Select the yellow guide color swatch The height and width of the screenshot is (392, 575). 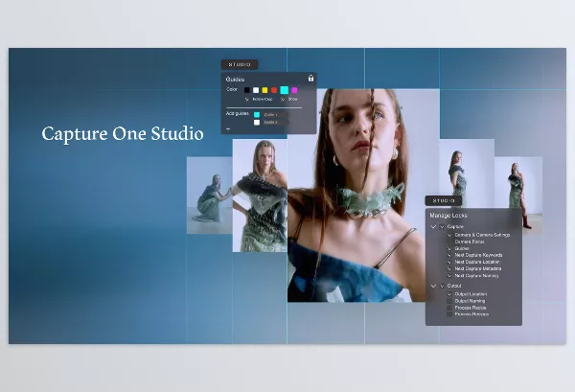264,90
